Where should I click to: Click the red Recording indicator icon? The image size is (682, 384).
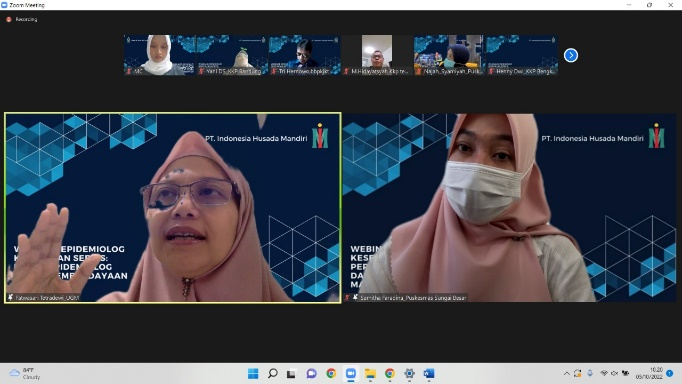(9, 20)
